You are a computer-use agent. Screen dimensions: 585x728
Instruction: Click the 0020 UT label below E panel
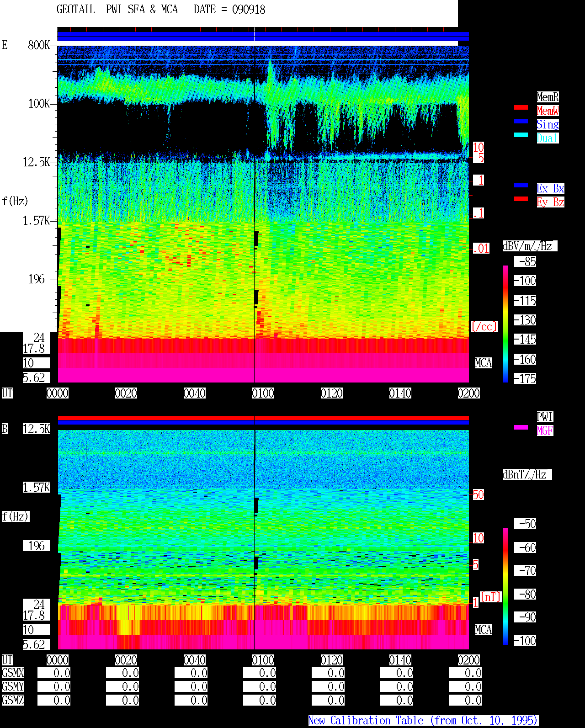126,393
